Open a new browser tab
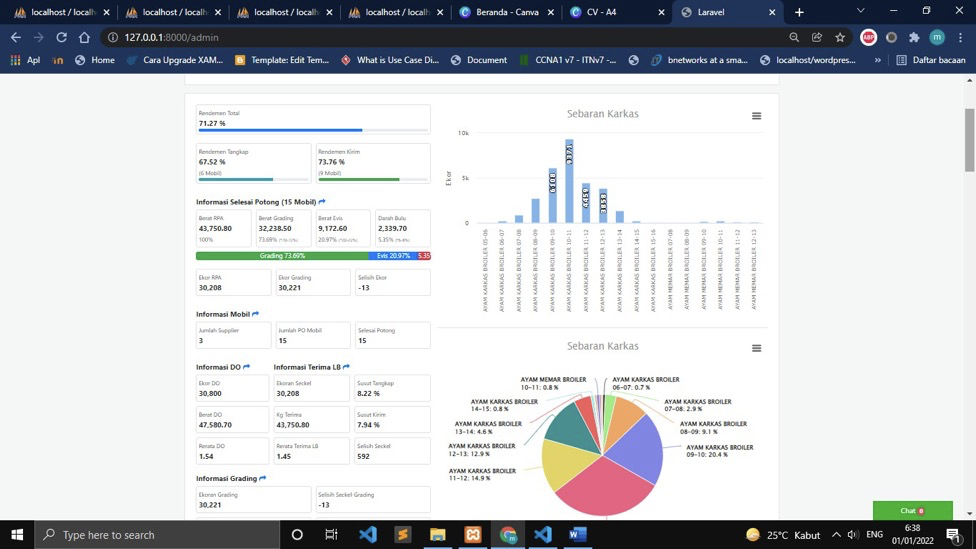Image resolution: width=976 pixels, height=549 pixels. (x=799, y=12)
